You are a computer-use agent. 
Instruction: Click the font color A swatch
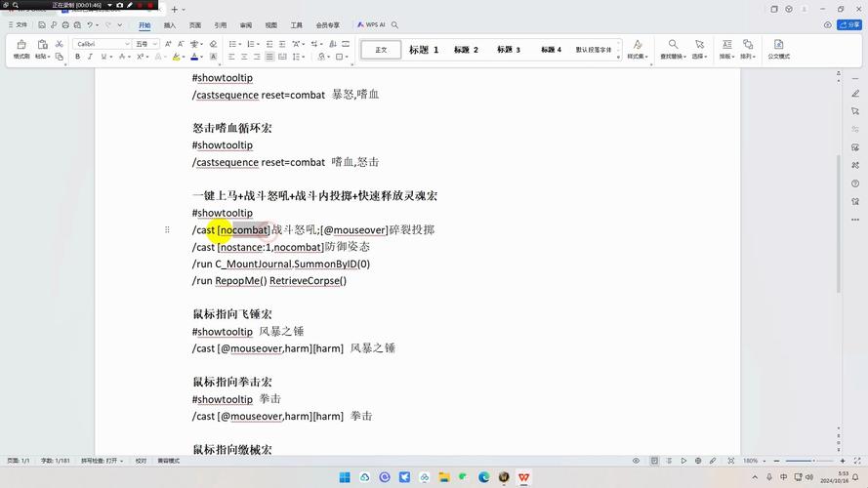coord(194,57)
